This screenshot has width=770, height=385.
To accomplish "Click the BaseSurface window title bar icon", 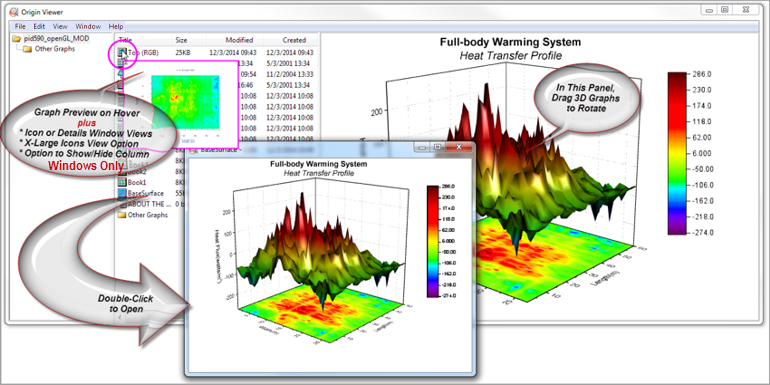I will [x=194, y=150].
